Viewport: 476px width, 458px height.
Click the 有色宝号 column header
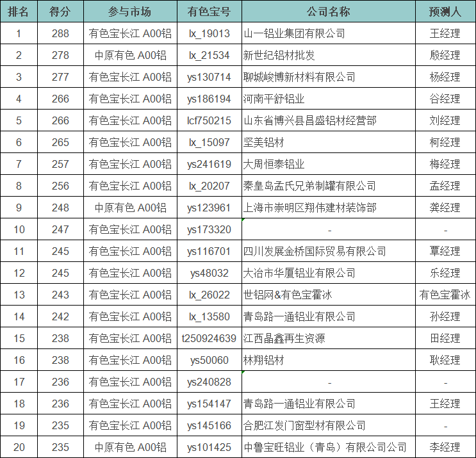[x=209, y=12]
